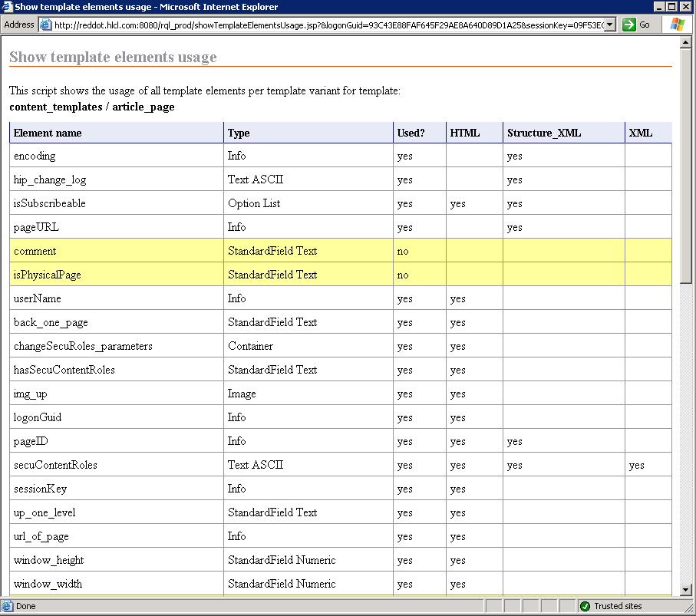The image size is (696, 616).
Task: Select the "sessionKey" element name
Action: [x=41, y=489]
